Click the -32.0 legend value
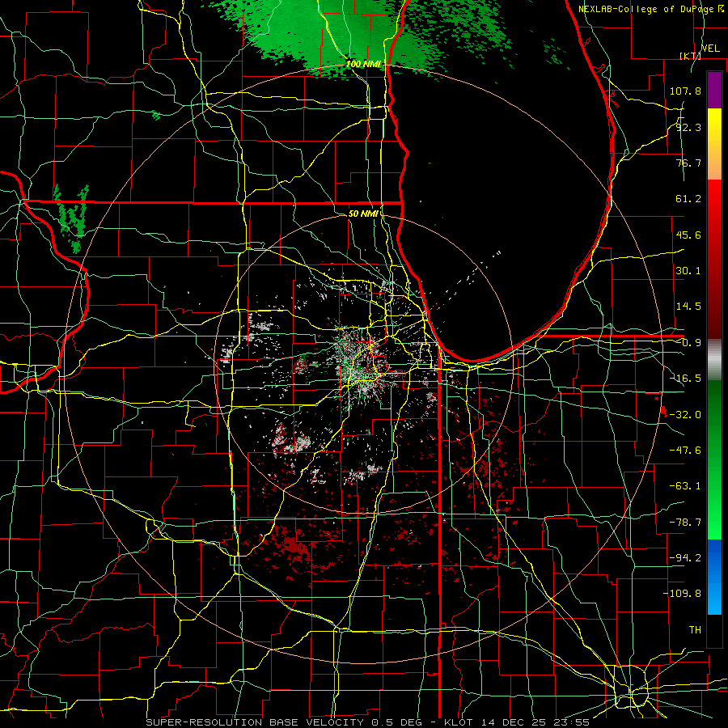 (685, 415)
